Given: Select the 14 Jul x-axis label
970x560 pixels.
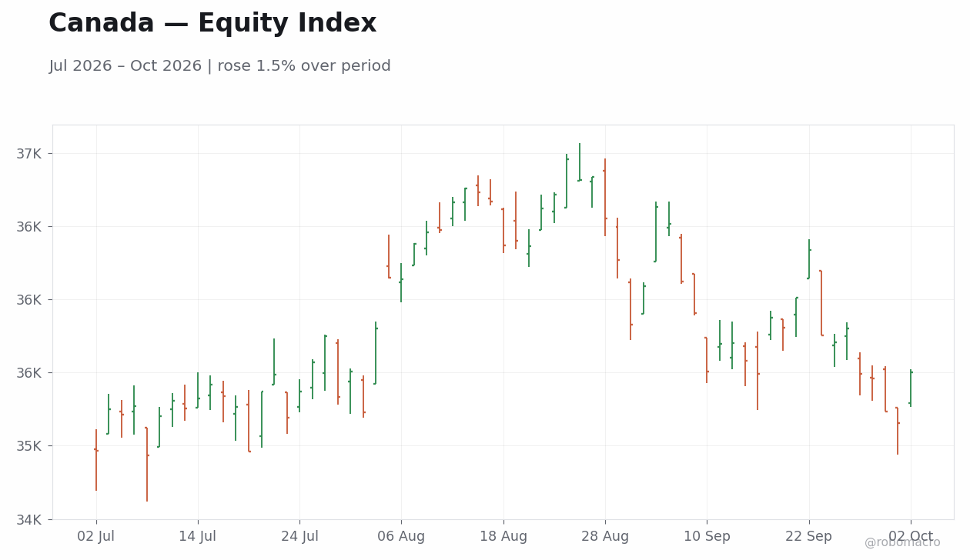Looking at the screenshot, I should pyautogui.click(x=198, y=537).
